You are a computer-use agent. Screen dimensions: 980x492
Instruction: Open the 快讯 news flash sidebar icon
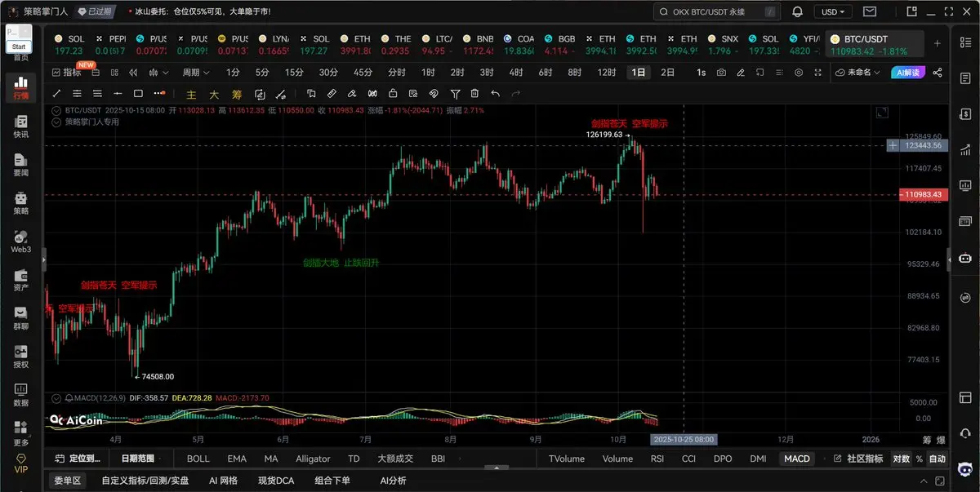pyautogui.click(x=21, y=126)
